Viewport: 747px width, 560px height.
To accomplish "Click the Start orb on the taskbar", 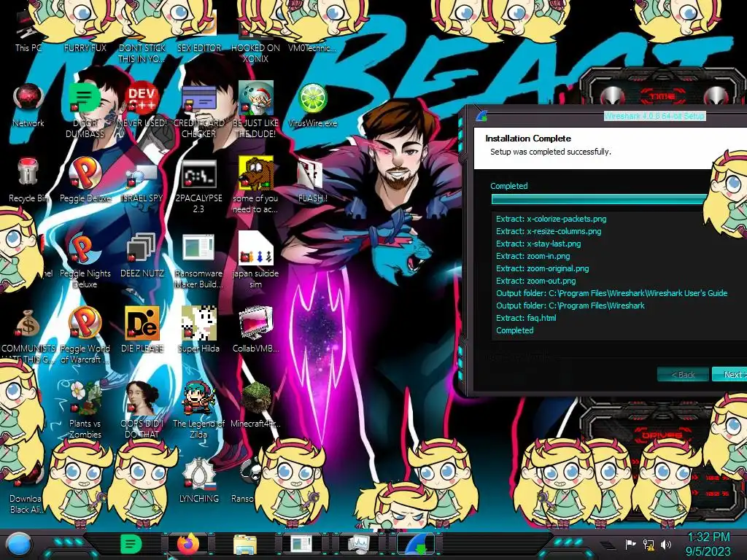I will click(x=19, y=544).
